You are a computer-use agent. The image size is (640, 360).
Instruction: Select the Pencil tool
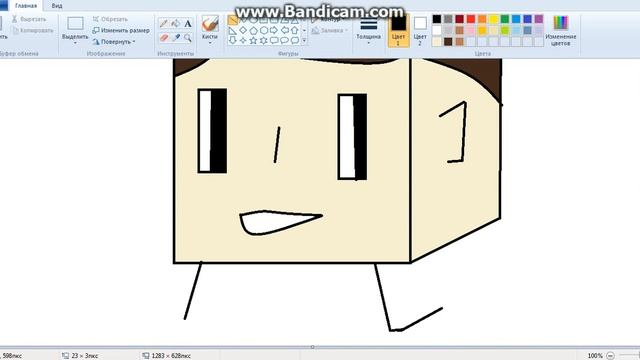(164, 24)
